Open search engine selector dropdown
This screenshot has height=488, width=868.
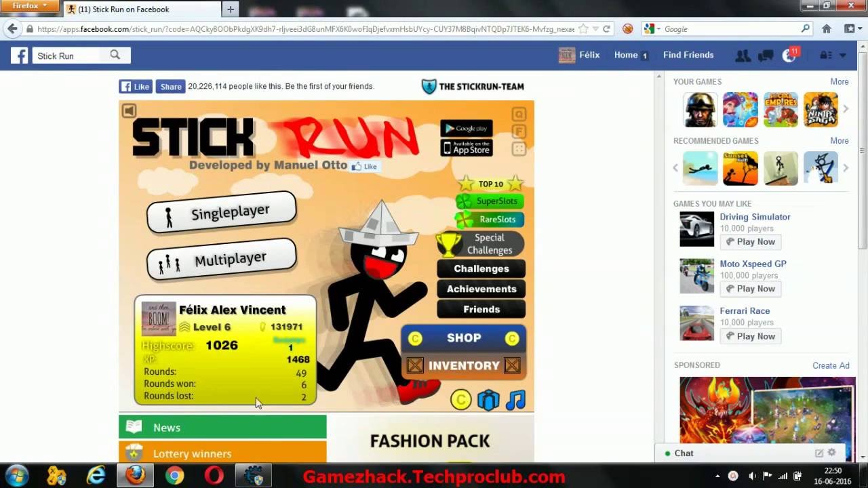[652, 29]
